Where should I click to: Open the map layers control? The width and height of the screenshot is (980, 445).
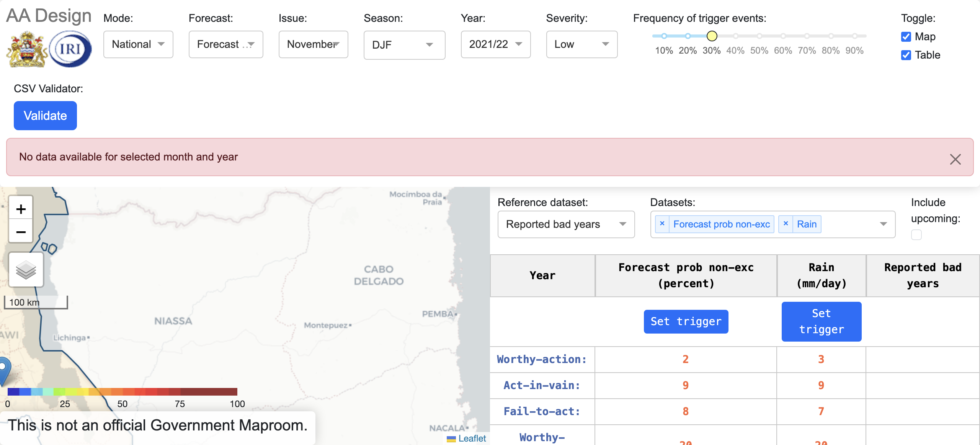25,269
